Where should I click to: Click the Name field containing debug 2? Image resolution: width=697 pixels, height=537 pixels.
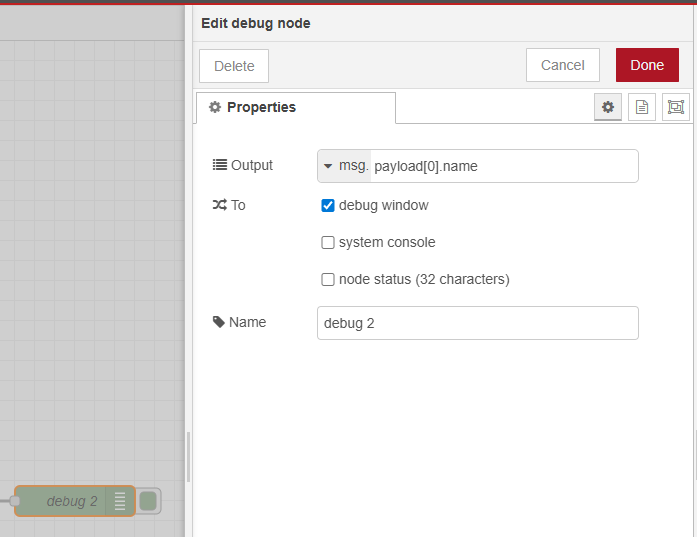coord(477,323)
